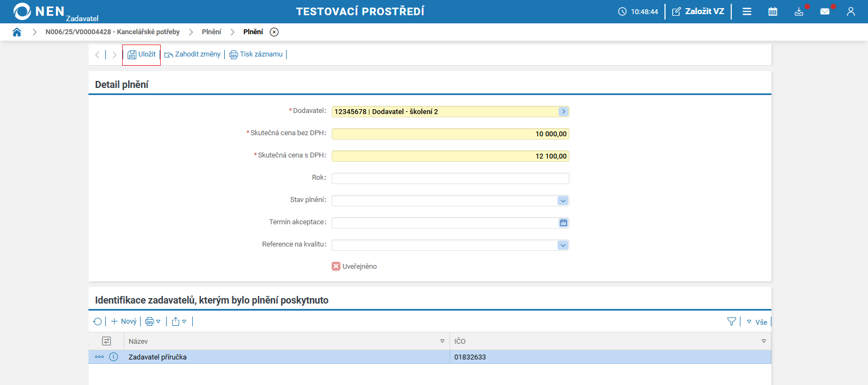The height and width of the screenshot is (385, 868).
Task: Open Dodavatel lookup arrow
Action: [x=563, y=111]
